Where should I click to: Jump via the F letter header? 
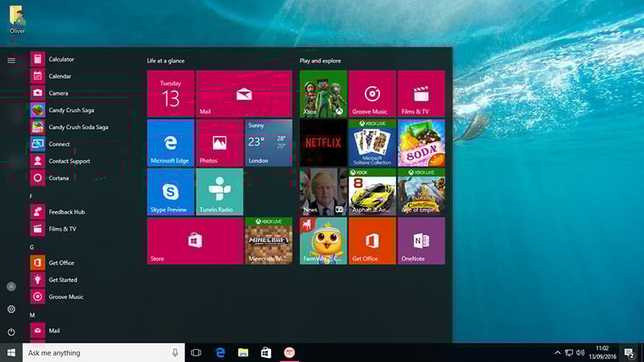pos(31,196)
